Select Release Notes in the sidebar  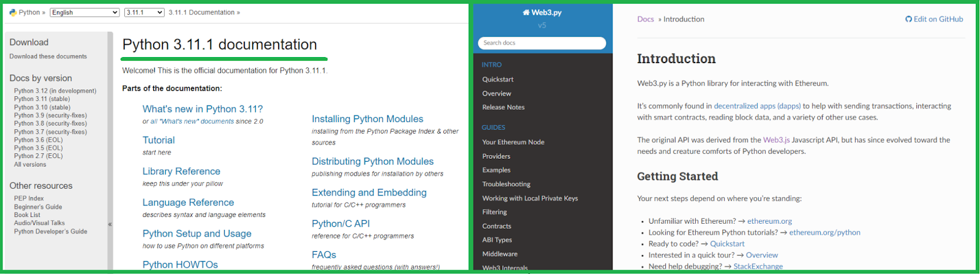pos(503,107)
